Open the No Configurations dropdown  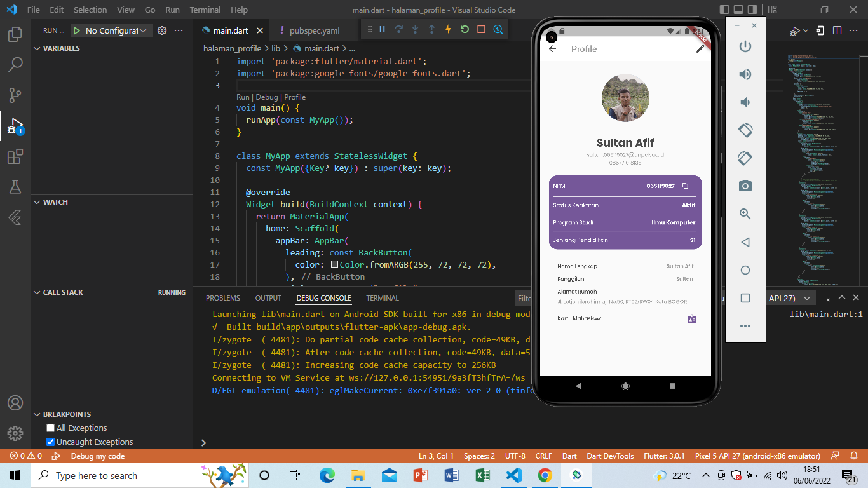coord(112,30)
